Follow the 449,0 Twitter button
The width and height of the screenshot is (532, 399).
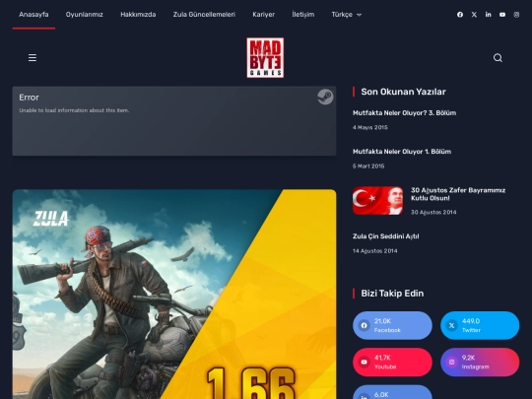tap(480, 325)
